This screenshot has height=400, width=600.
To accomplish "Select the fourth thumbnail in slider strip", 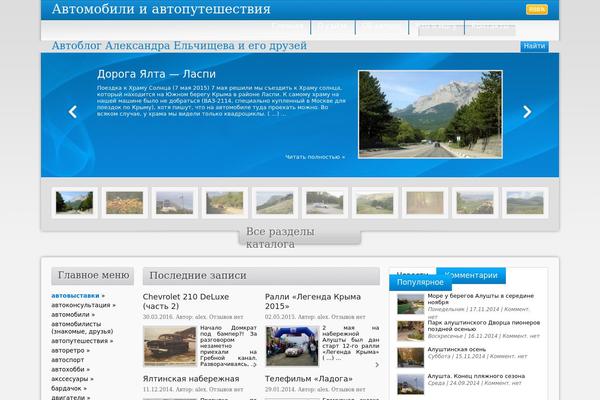I will coord(225,202).
